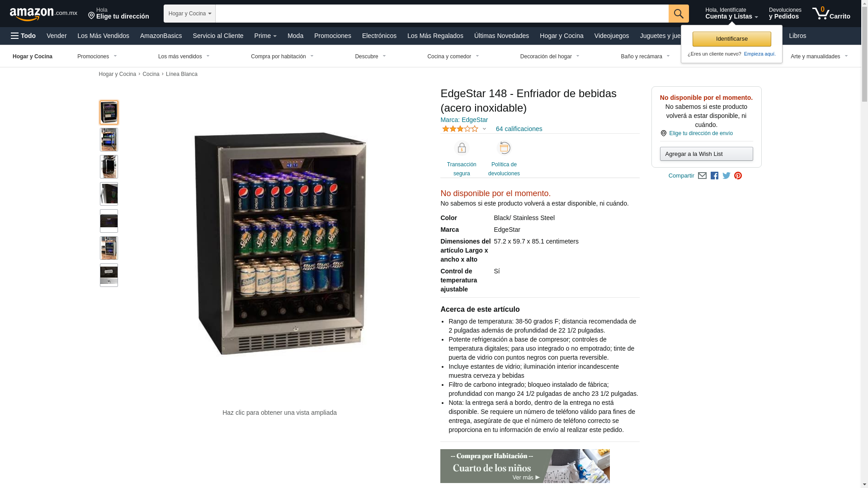The width and height of the screenshot is (868, 488).
Task: Expand the Hogar y Cocina search category dropdown
Action: pyautogui.click(x=189, y=14)
